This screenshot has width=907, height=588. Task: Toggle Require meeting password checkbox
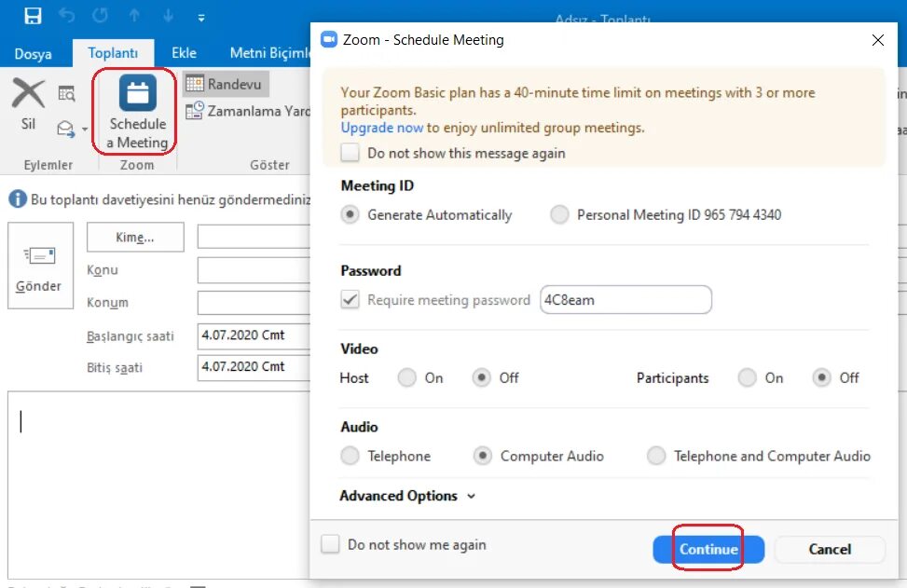point(350,299)
